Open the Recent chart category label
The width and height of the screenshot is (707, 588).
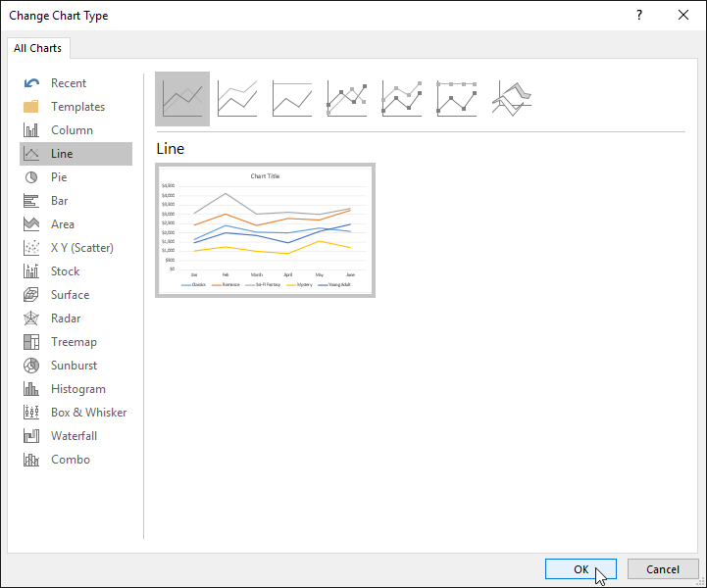[69, 83]
